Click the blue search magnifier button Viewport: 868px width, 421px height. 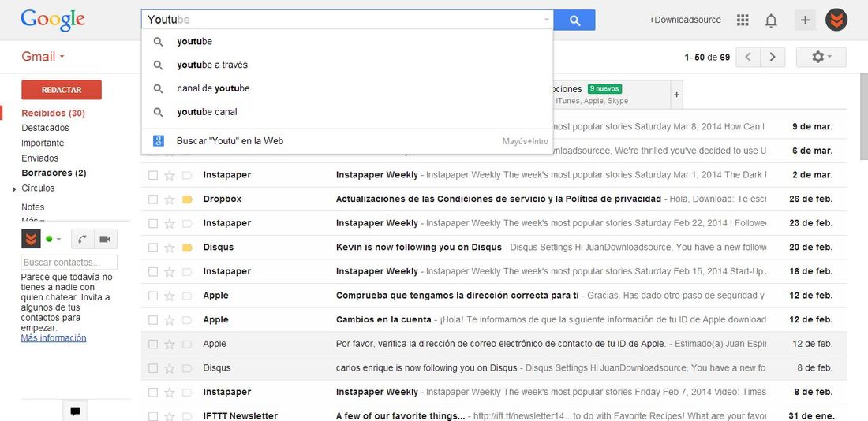coord(574,20)
